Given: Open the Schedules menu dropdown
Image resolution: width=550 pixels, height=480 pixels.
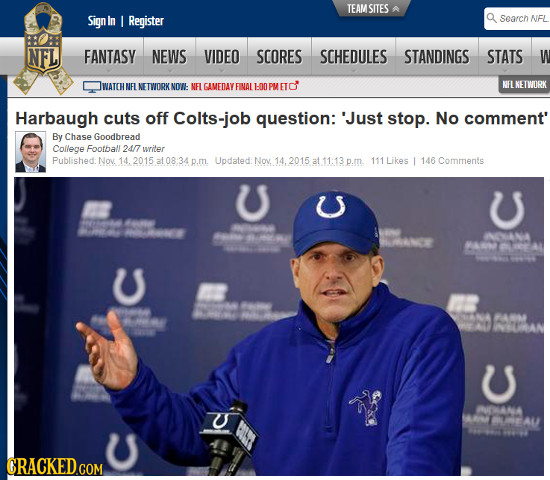Looking at the screenshot, I should pyautogui.click(x=353, y=56).
